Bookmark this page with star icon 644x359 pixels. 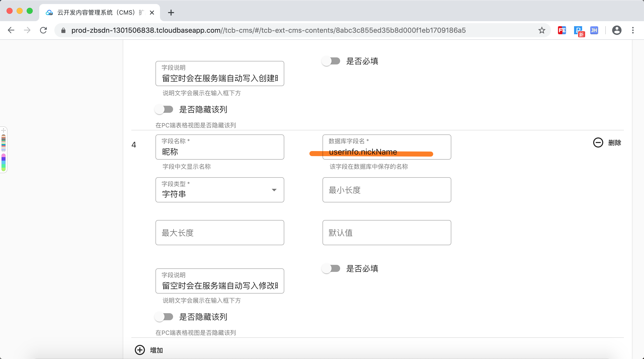click(x=542, y=30)
